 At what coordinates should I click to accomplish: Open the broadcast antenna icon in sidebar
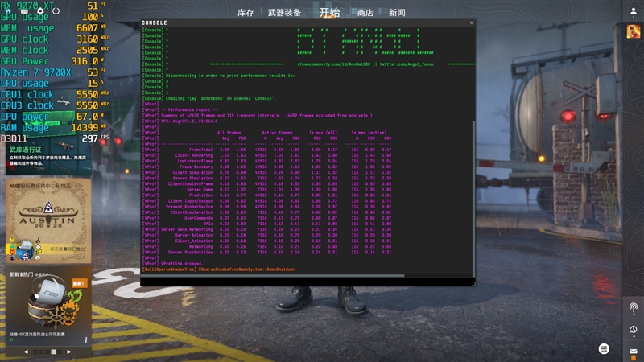(634, 308)
